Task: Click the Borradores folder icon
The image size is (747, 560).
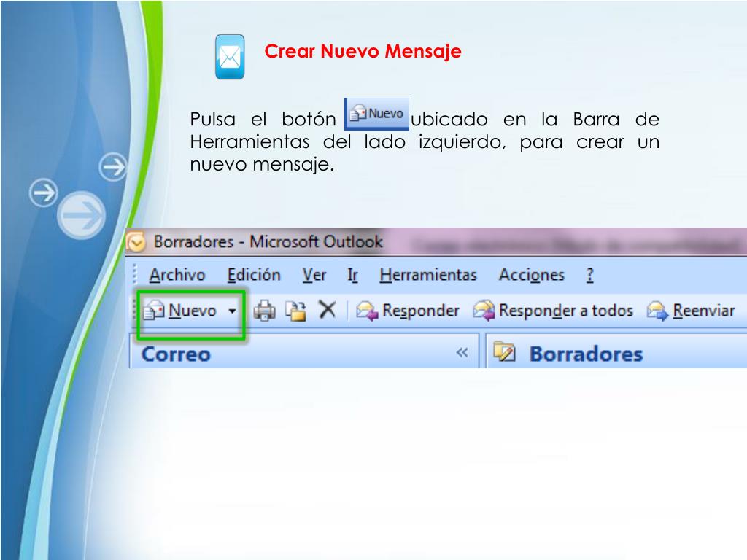Action: [505, 352]
